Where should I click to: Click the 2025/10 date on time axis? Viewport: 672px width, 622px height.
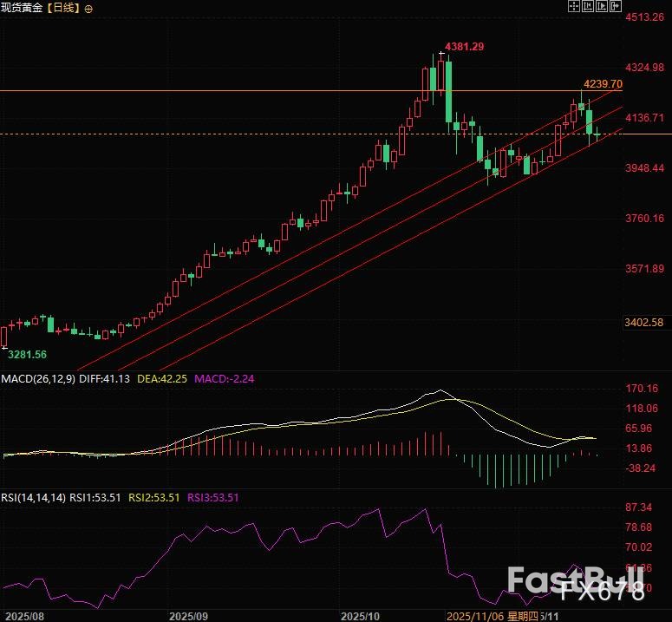[360, 615]
